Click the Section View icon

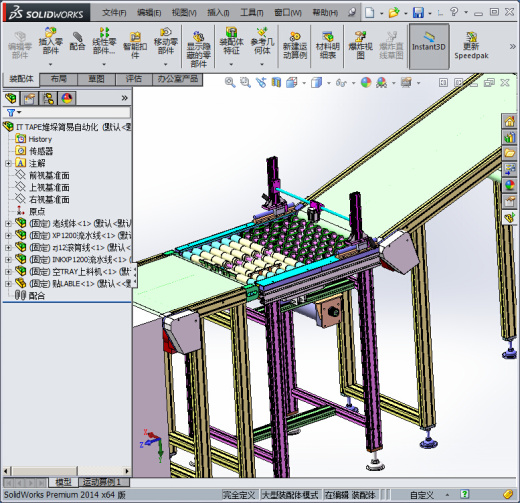[276, 82]
